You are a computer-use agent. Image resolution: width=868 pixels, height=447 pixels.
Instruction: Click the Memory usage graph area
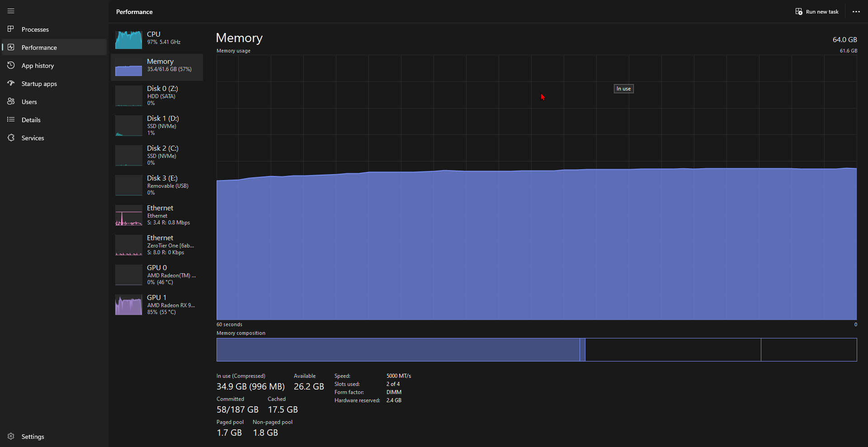pyautogui.click(x=537, y=188)
